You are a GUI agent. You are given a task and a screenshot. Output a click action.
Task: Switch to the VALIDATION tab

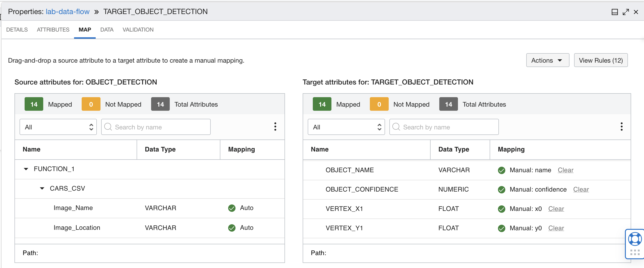(x=138, y=29)
